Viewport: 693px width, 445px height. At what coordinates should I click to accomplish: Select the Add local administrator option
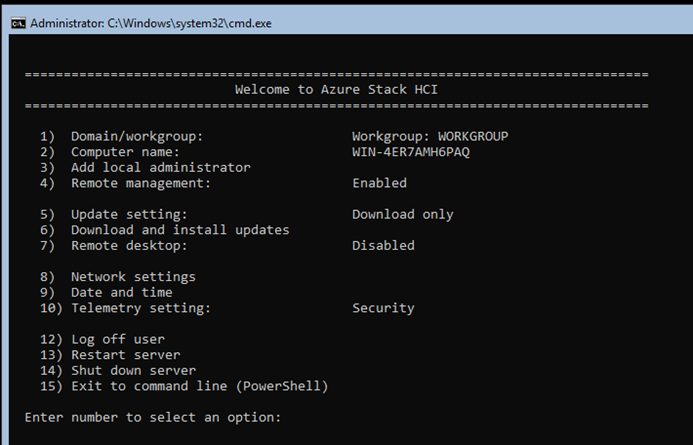tap(160, 167)
